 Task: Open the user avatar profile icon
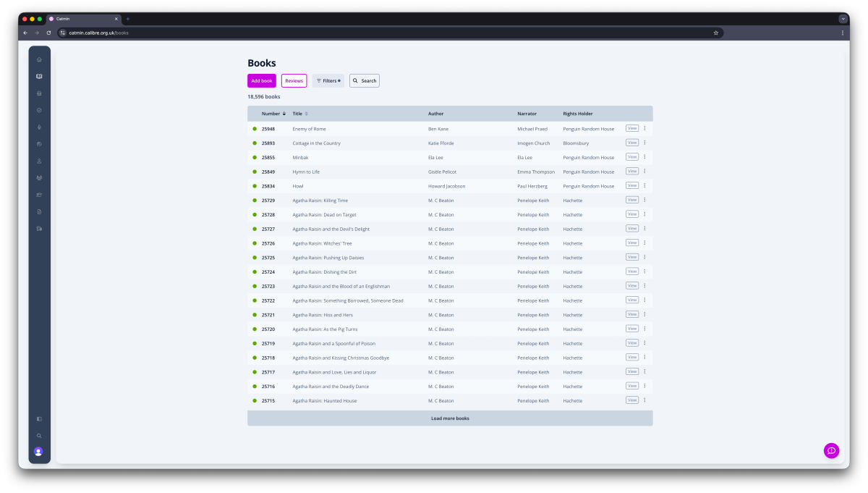38,452
